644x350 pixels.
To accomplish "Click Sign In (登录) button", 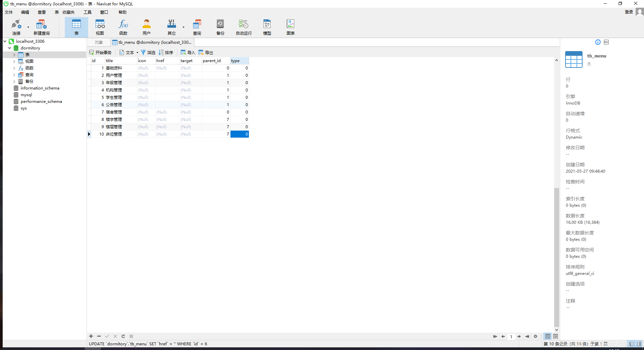I will [x=629, y=12].
